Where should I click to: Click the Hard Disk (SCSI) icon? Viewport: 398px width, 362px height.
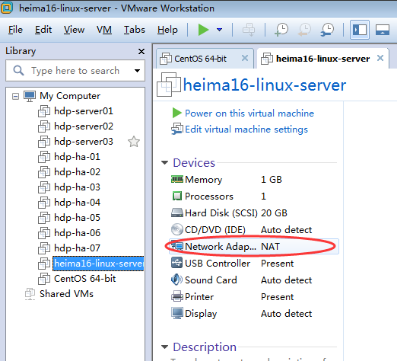[x=177, y=213]
